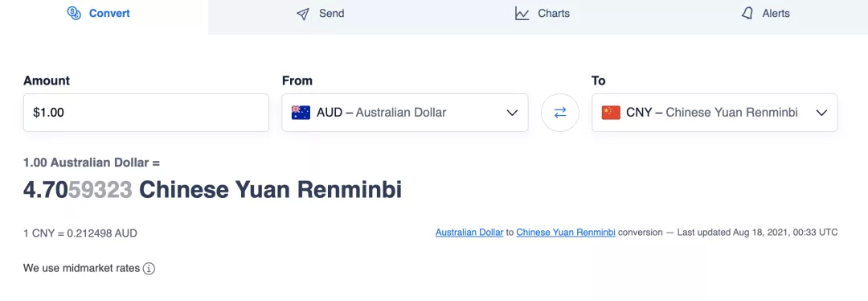The image size is (868, 301).
Task: Swap the From and To currencies
Action: click(560, 113)
